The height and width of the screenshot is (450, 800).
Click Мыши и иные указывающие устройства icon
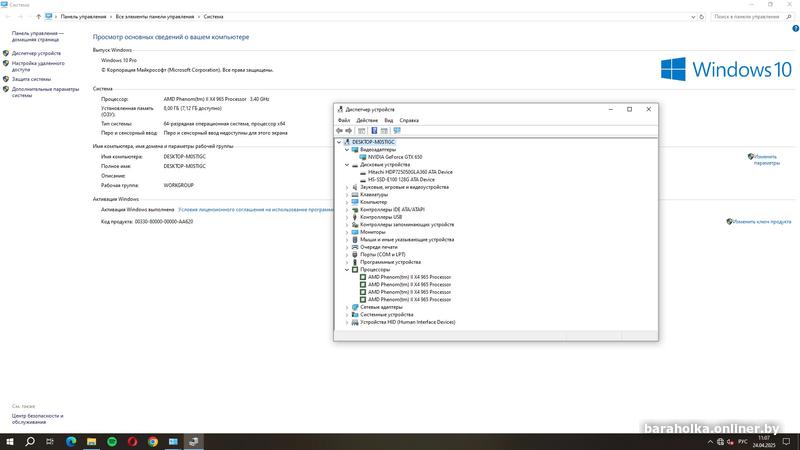coord(355,240)
